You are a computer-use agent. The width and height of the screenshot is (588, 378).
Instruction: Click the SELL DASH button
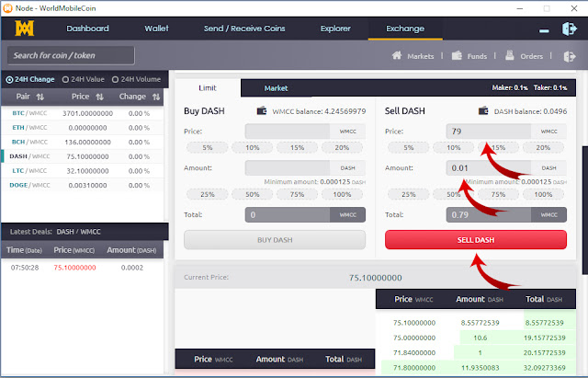click(x=476, y=239)
